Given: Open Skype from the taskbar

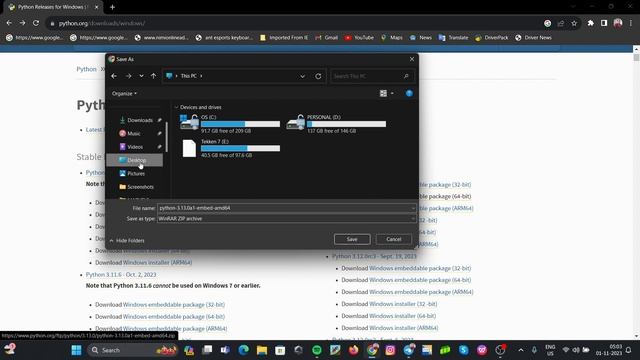Looking at the screenshot, I should pos(464,350).
